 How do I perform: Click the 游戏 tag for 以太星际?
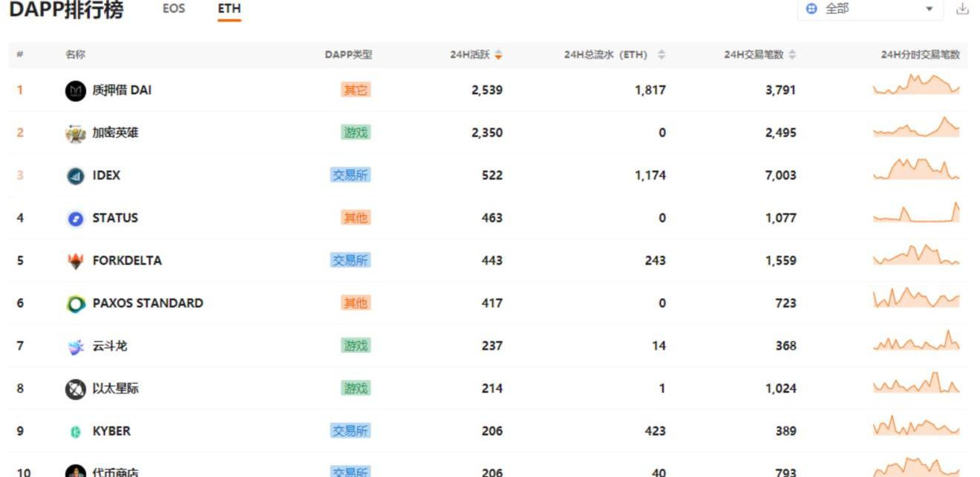pos(356,388)
